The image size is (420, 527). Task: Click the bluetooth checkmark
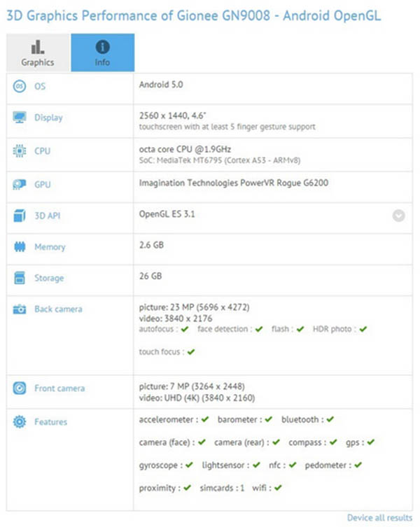[x=330, y=419]
